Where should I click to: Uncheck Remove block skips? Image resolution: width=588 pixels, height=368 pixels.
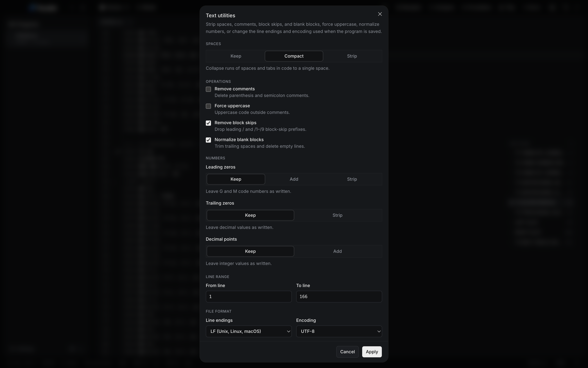tap(208, 123)
